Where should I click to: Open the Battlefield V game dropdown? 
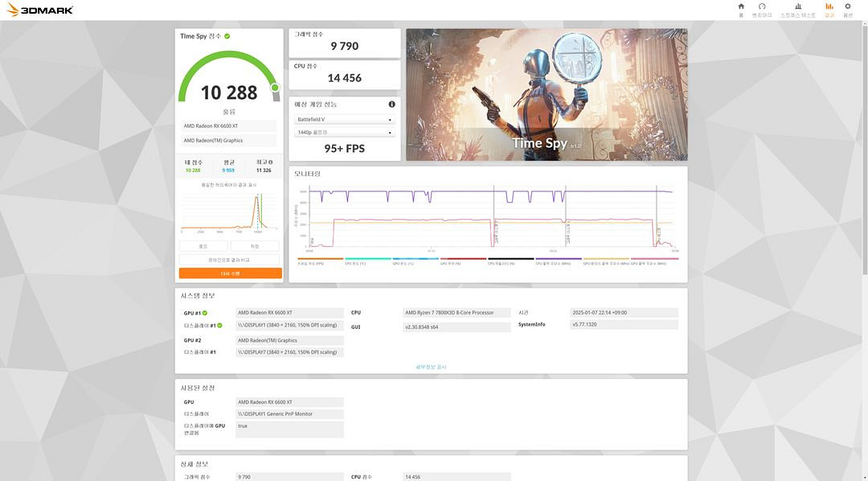[x=344, y=119]
